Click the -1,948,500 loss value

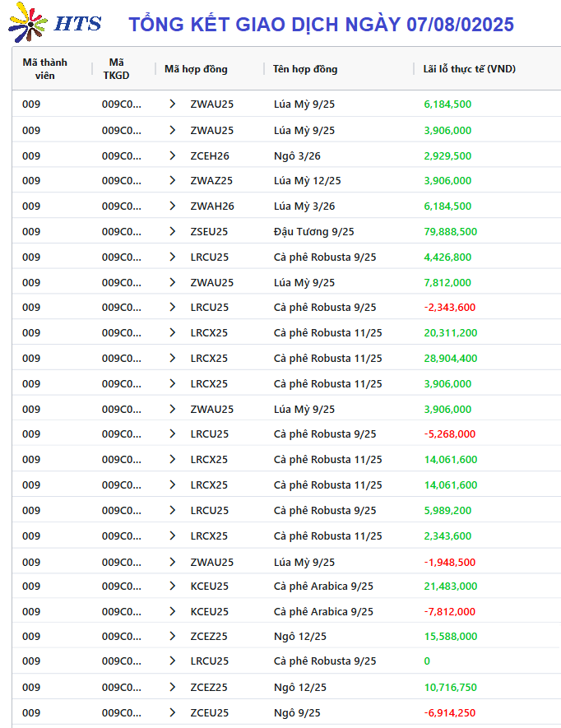coord(450,563)
